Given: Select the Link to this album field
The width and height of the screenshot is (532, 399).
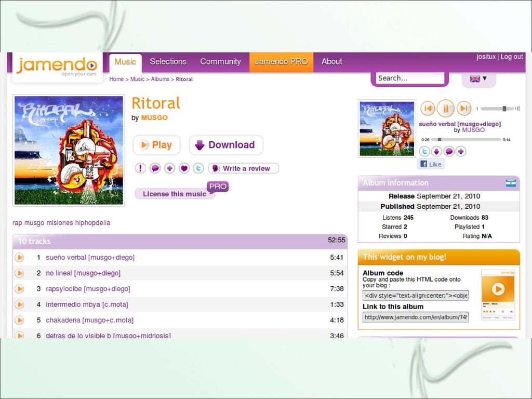Looking at the screenshot, I should point(415,317).
